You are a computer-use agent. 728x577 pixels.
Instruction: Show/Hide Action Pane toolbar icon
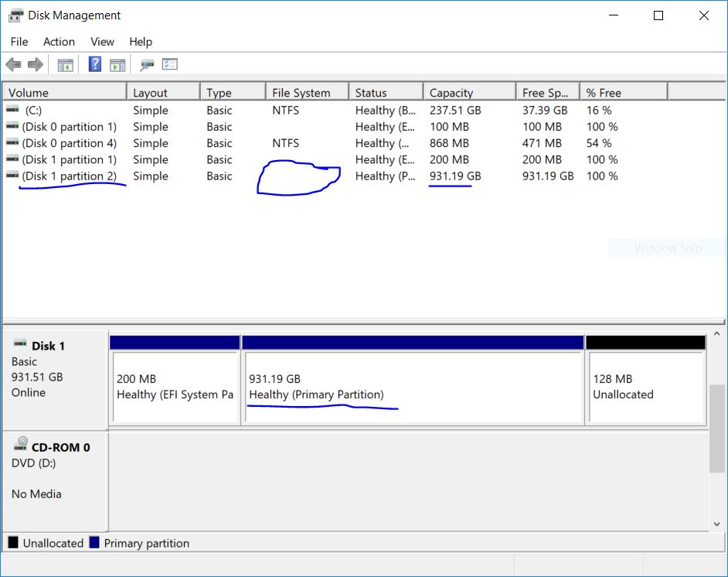tap(117, 65)
